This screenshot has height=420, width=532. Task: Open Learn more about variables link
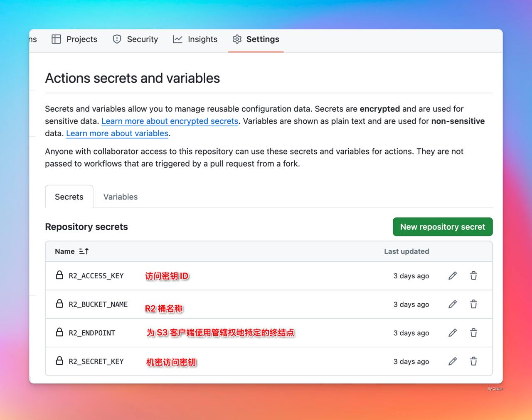pos(117,133)
